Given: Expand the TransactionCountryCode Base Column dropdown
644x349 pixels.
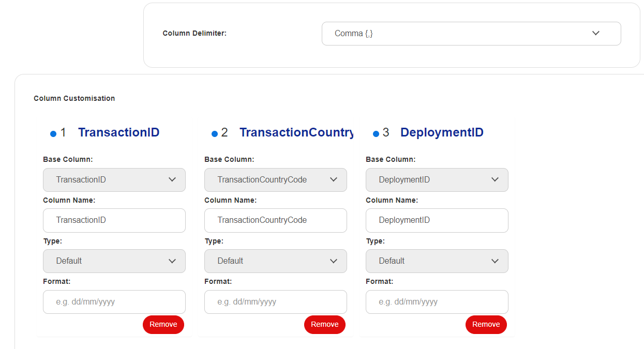Looking at the screenshot, I should pyautogui.click(x=276, y=180).
